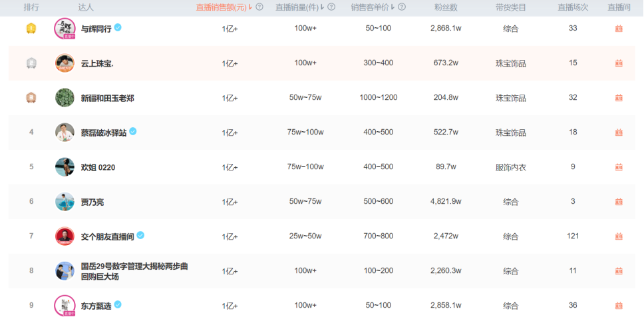Screen dimensions: 644x323
Task: Click 89.7w fans value
Action: (446, 166)
